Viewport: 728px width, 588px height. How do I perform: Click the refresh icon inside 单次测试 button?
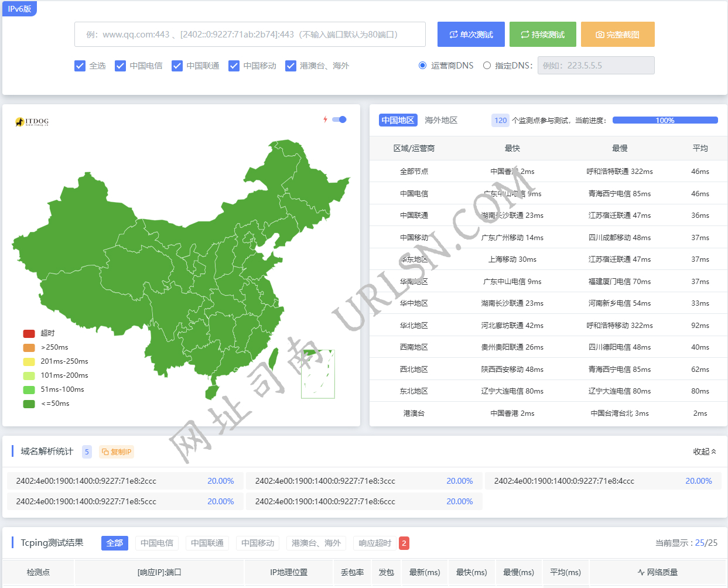click(x=456, y=34)
